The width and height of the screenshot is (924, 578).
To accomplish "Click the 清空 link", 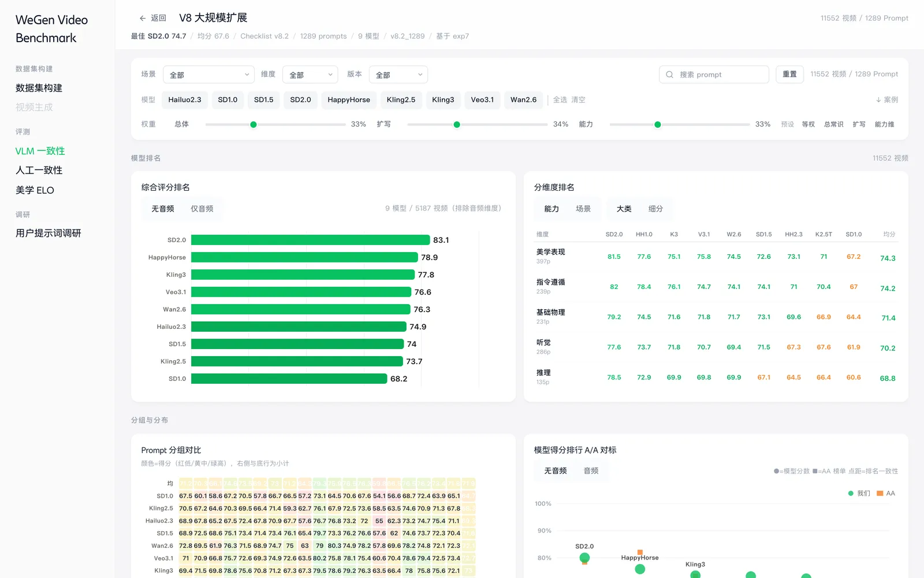I will [578, 100].
